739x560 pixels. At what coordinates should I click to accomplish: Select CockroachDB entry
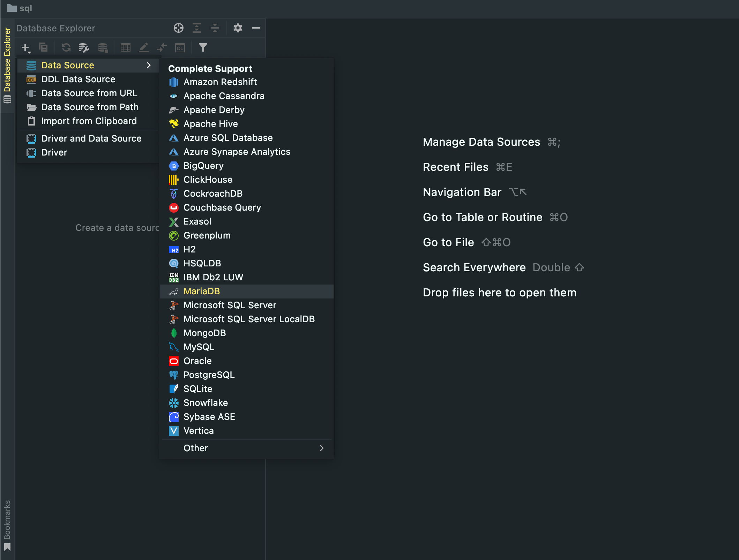click(x=246, y=194)
